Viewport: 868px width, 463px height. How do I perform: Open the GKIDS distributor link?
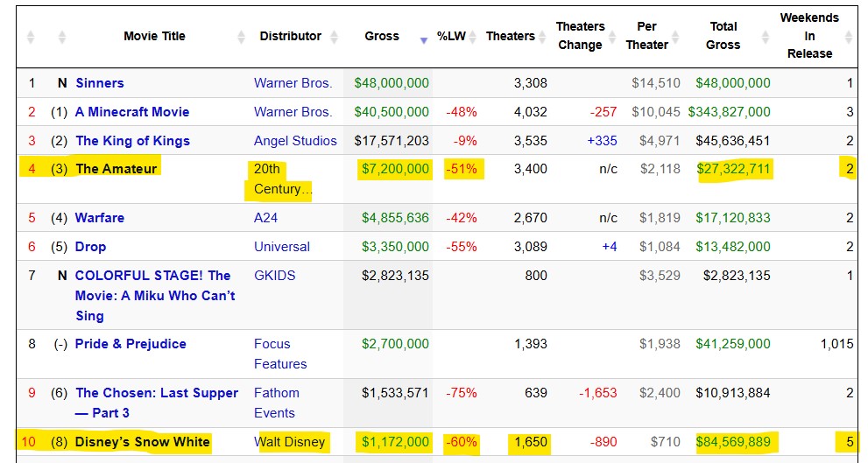tap(274, 276)
